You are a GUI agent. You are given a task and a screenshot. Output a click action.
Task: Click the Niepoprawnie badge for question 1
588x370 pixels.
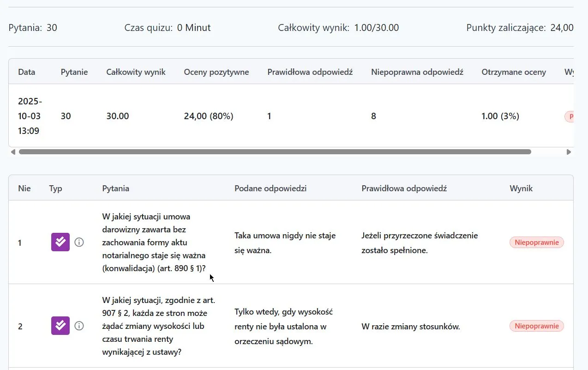[x=536, y=243]
